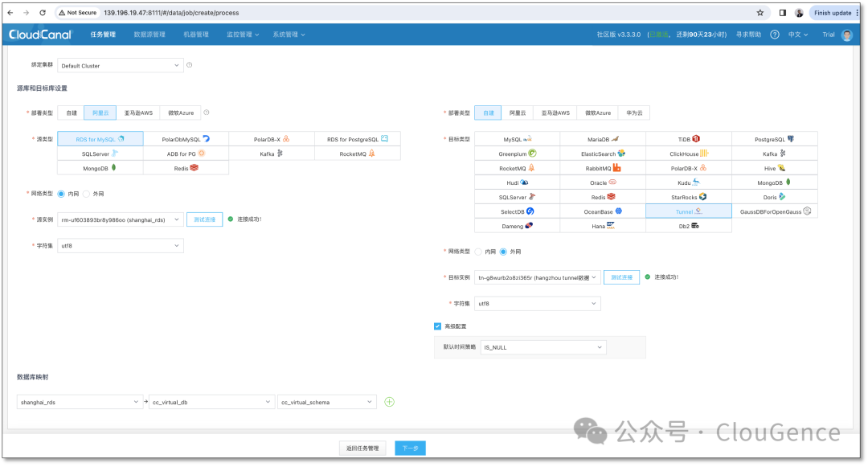Pick Hana target type
Screen dimensions: 868x467
click(x=603, y=225)
